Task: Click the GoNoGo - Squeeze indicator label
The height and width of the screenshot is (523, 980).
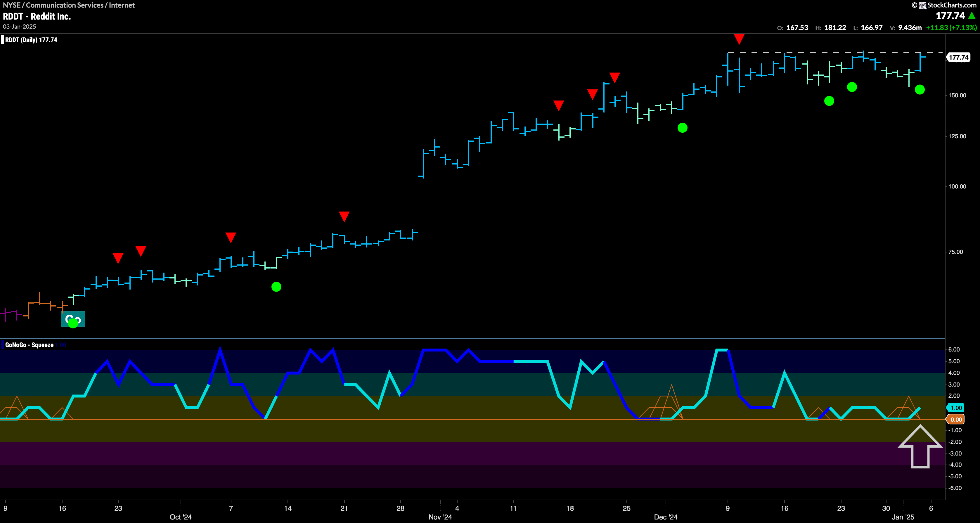Action: 29,345
